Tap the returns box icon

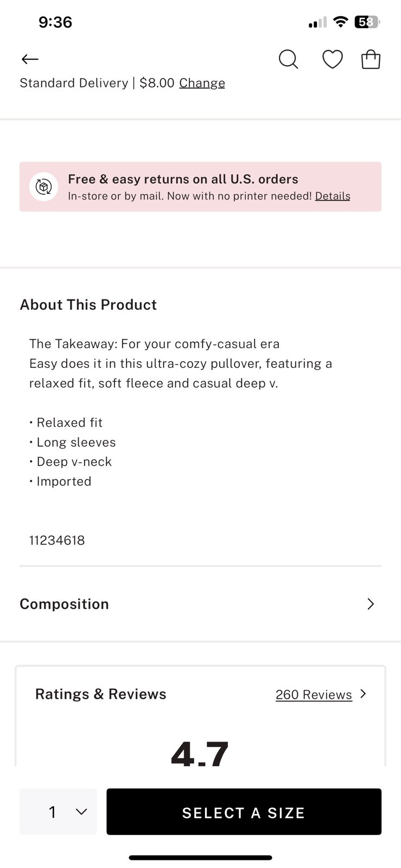tap(43, 187)
